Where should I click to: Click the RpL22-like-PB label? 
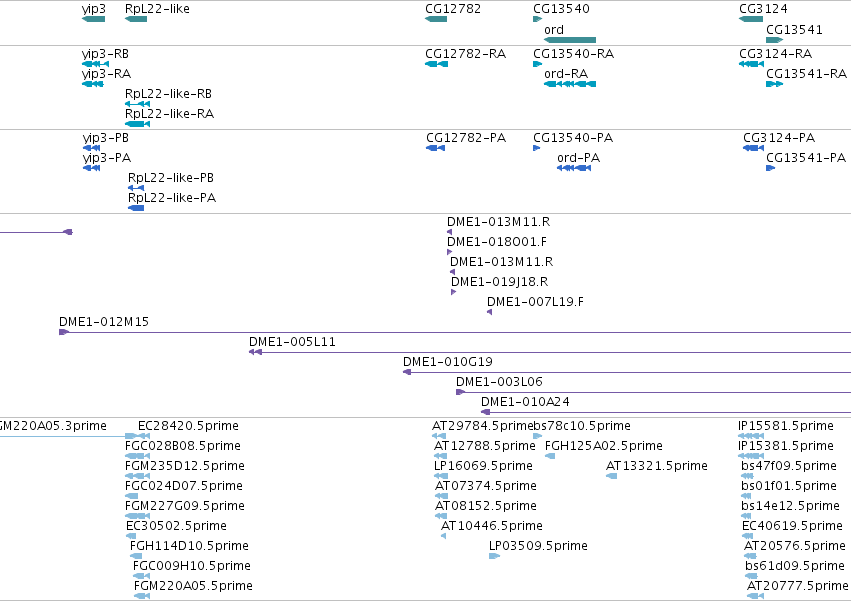tap(171, 178)
